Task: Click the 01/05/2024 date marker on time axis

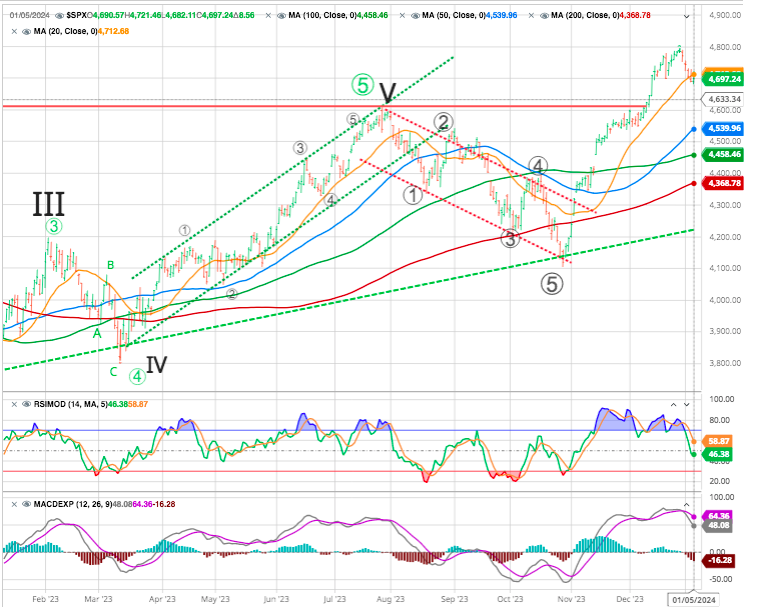Action: point(694,601)
